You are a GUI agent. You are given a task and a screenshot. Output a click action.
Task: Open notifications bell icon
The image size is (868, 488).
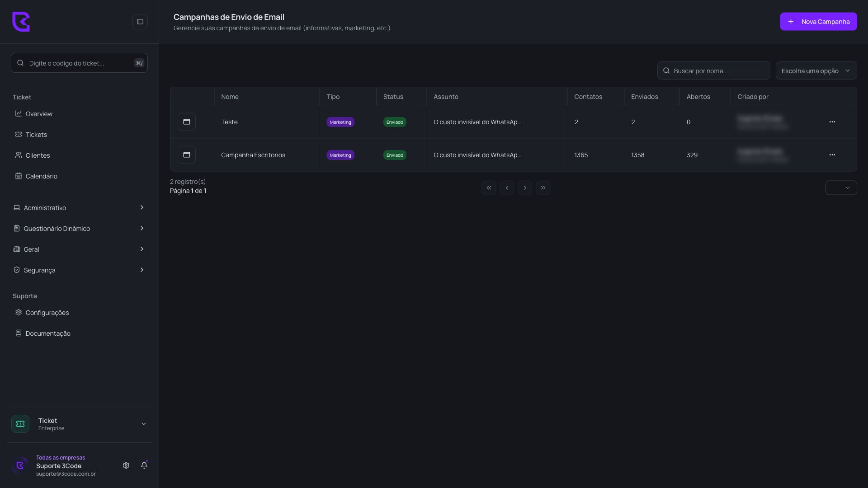pos(144,465)
